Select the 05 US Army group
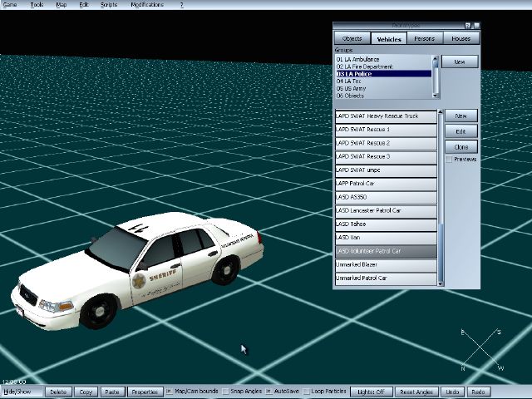This screenshot has height=399, width=532. pos(383,88)
